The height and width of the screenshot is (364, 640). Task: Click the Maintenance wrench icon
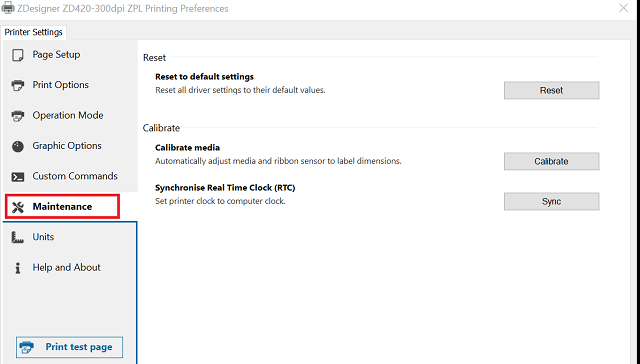(x=18, y=207)
